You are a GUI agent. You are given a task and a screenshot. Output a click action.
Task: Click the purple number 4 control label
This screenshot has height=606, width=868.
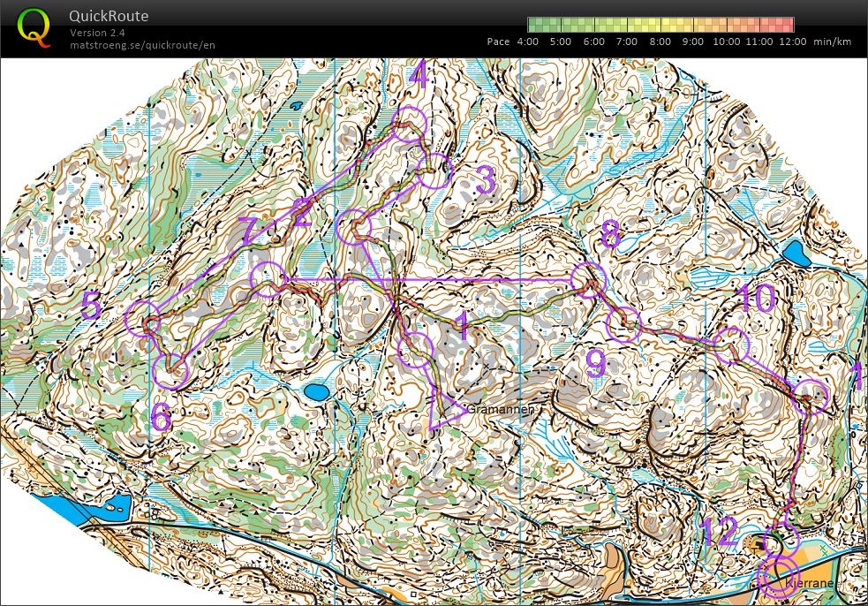pyautogui.click(x=420, y=74)
